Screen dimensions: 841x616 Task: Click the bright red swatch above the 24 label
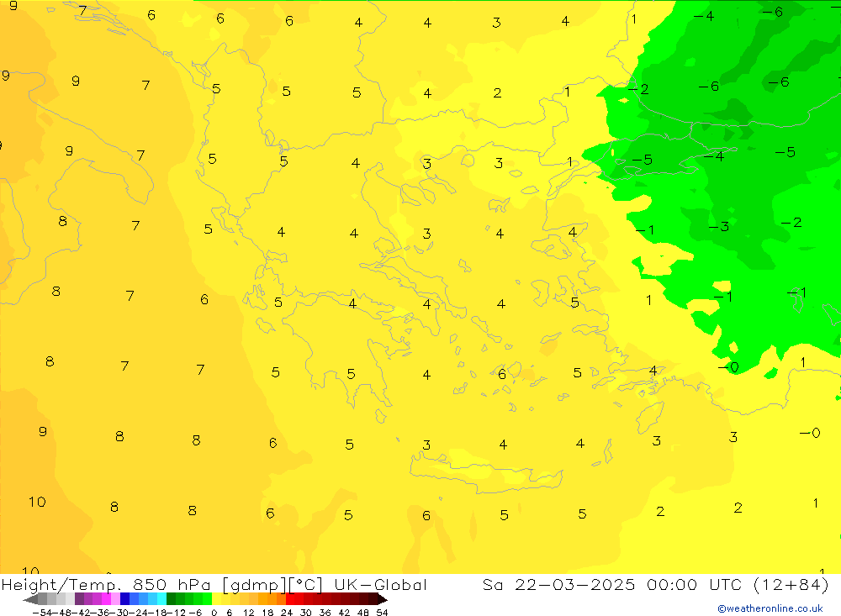tap(290, 599)
